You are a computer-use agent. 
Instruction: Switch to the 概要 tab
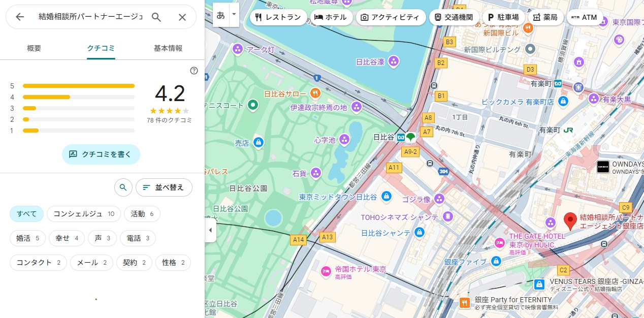click(34, 48)
